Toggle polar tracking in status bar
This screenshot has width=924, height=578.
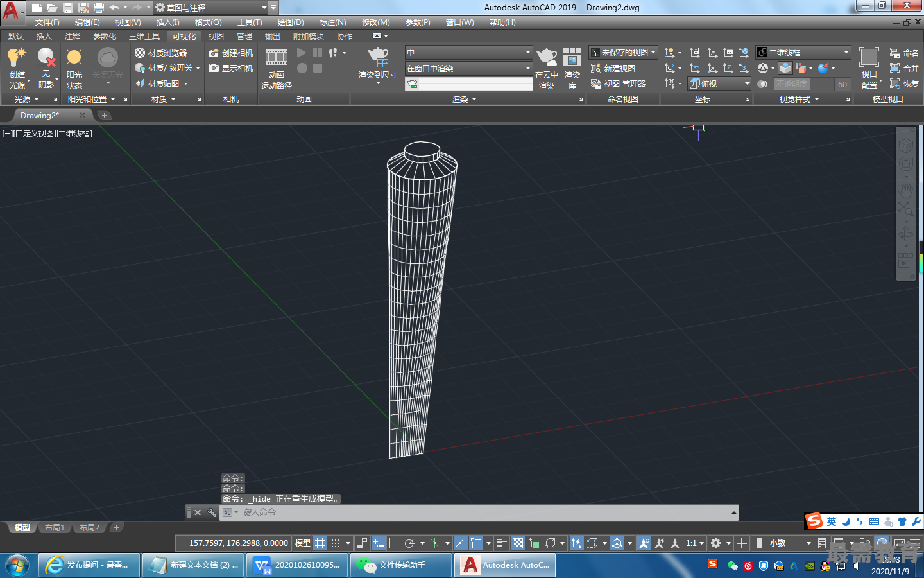(411, 543)
